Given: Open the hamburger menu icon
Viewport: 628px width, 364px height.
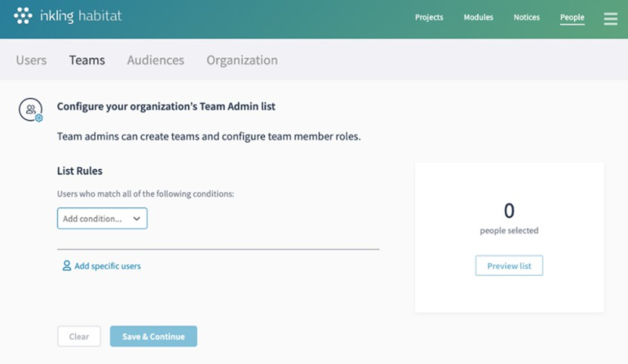Looking at the screenshot, I should pos(610,18).
